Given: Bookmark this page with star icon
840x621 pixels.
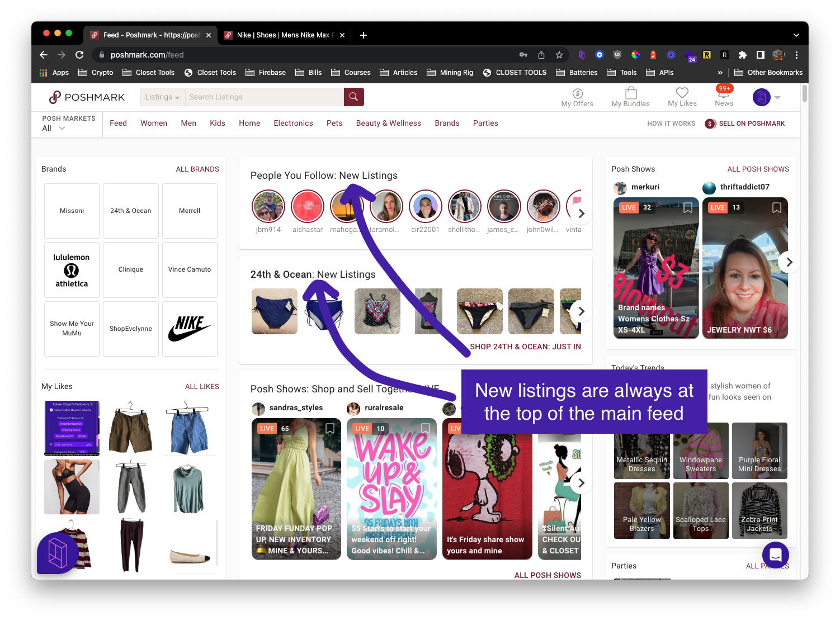Looking at the screenshot, I should tap(559, 55).
